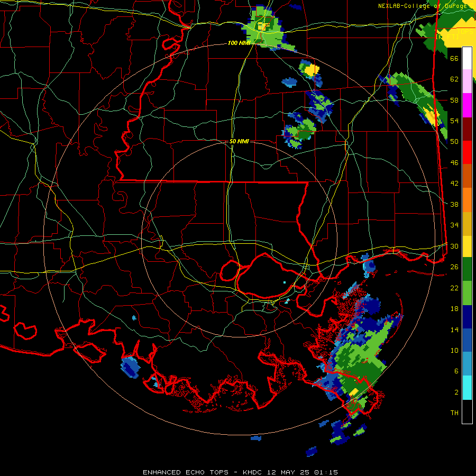Screen dimensions: 476x476
Task: Click the black TH threshold legend swatch
Action: point(467,411)
